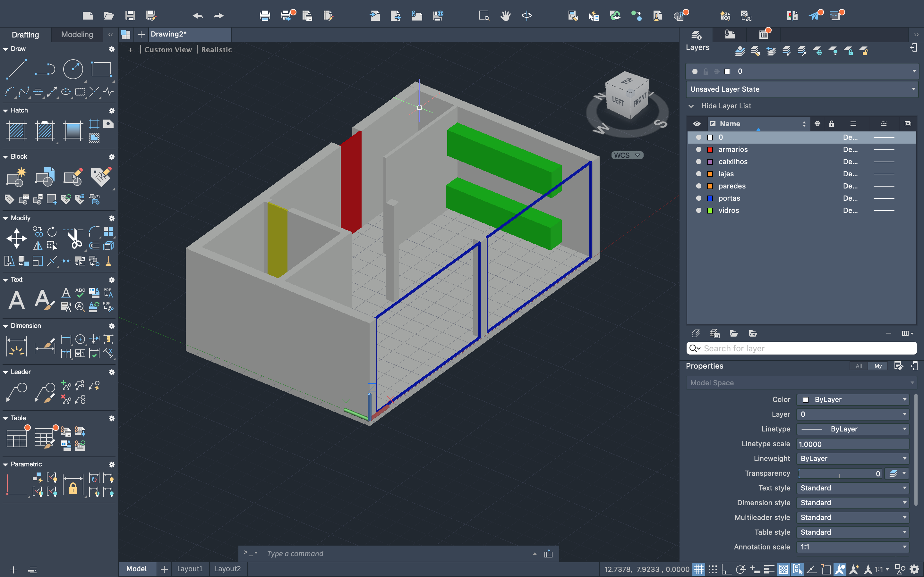Activate the Pan hand tool

tap(506, 16)
